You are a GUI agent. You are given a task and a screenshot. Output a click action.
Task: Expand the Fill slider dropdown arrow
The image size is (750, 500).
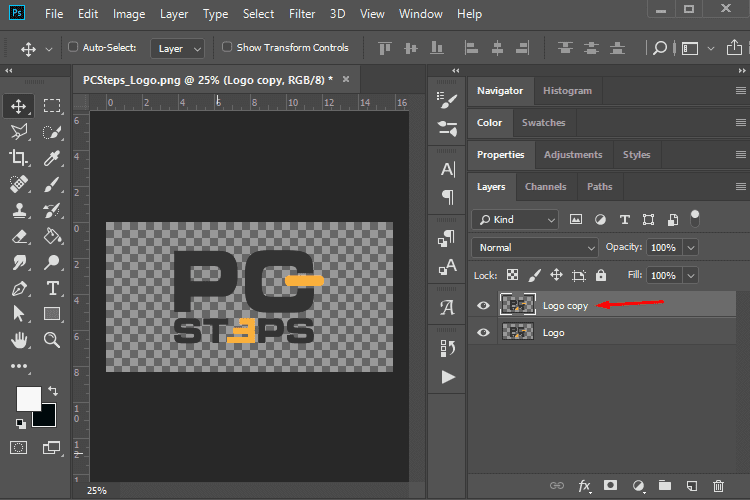coord(691,275)
